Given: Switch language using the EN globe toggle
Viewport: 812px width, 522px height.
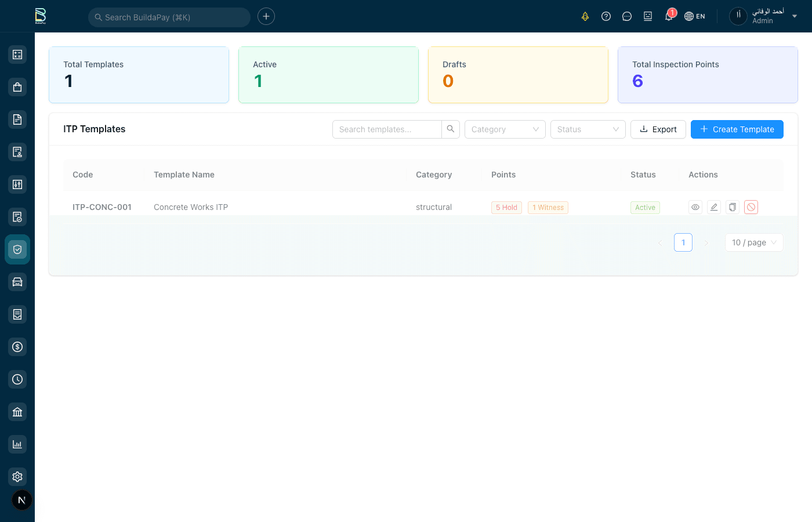Looking at the screenshot, I should pos(695,16).
